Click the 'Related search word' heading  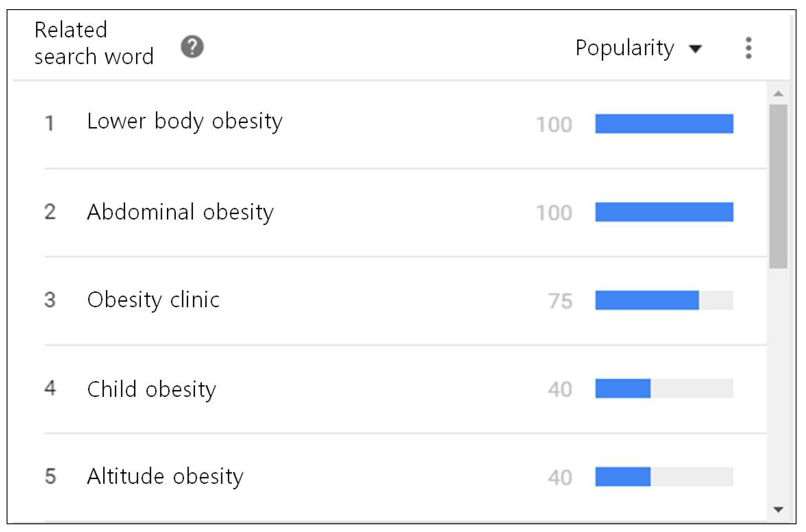click(x=94, y=43)
